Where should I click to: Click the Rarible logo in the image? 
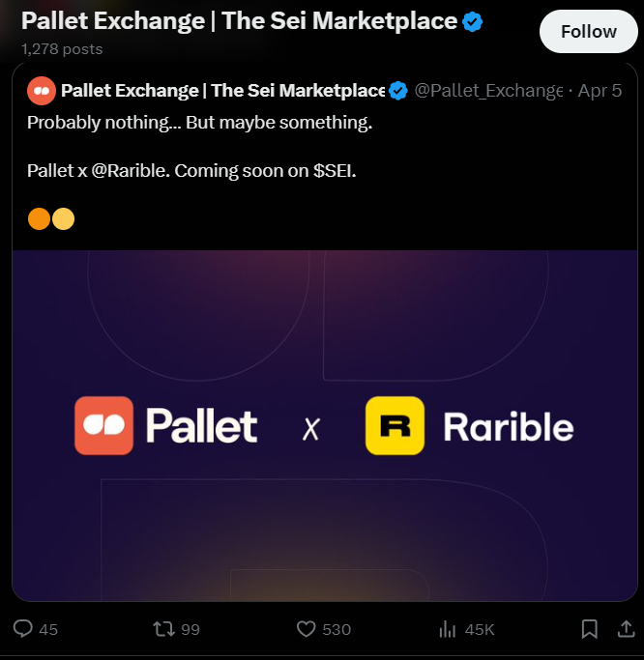(x=395, y=426)
